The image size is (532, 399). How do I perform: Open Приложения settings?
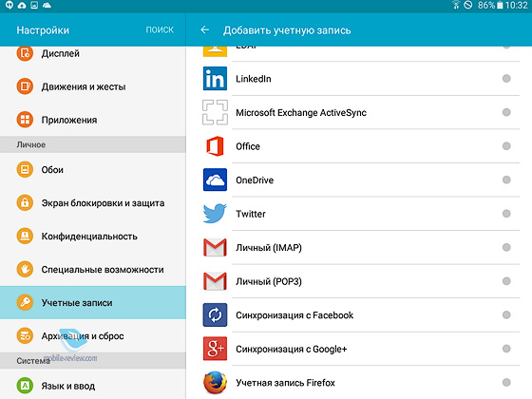click(x=93, y=120)
